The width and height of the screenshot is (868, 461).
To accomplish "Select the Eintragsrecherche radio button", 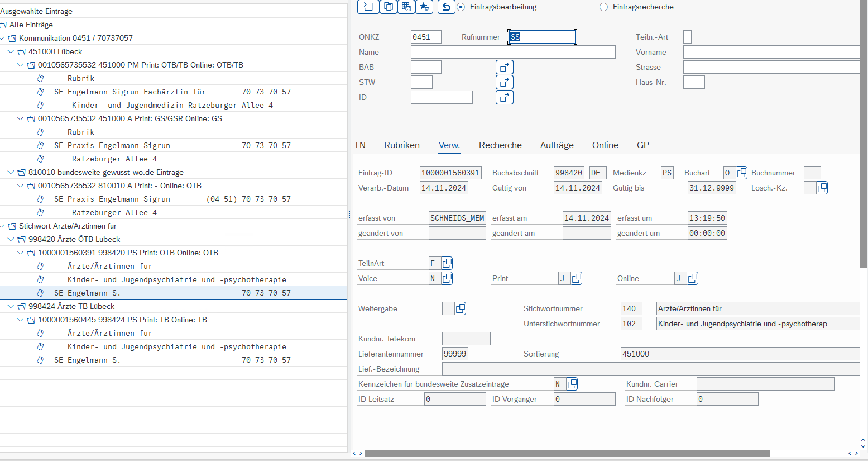I will tap(603, 7).
